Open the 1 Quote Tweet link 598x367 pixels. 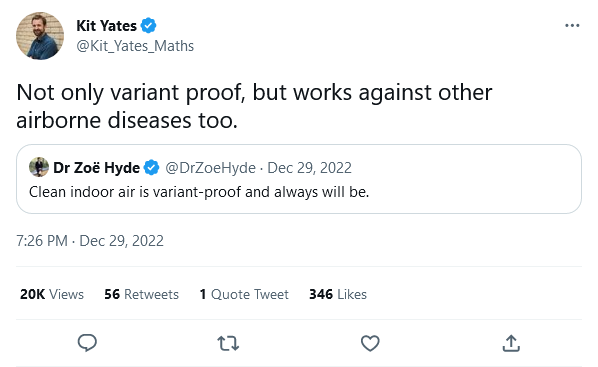pos(244,294)
